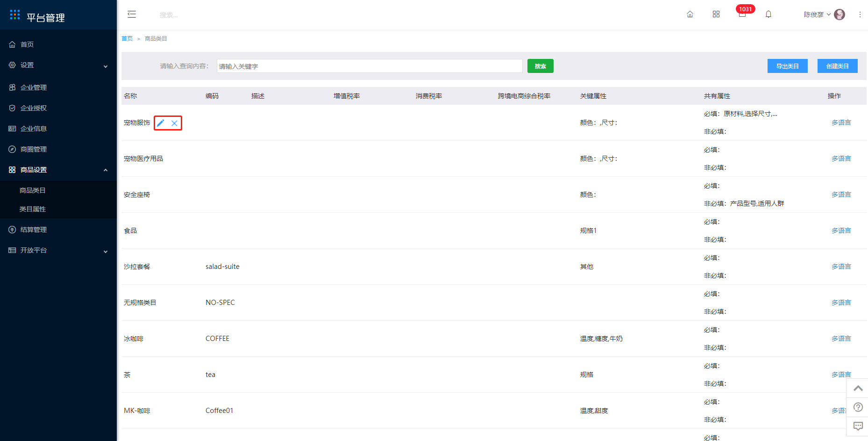
Task: Click the NO-SPEC code cell
Action: click(220, 303)
